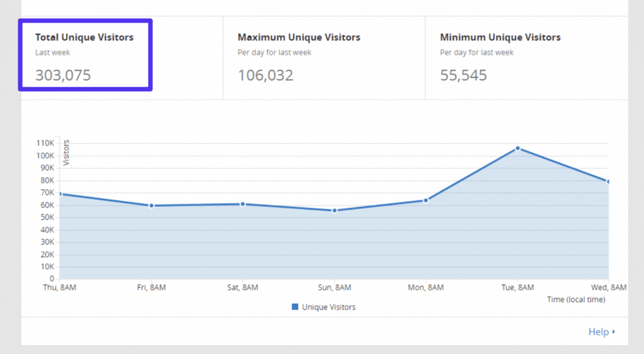Click the 106,032 maximum visitors value
Image resolution: width=644 pixels, height=354 pixels.
pos(265,75)
